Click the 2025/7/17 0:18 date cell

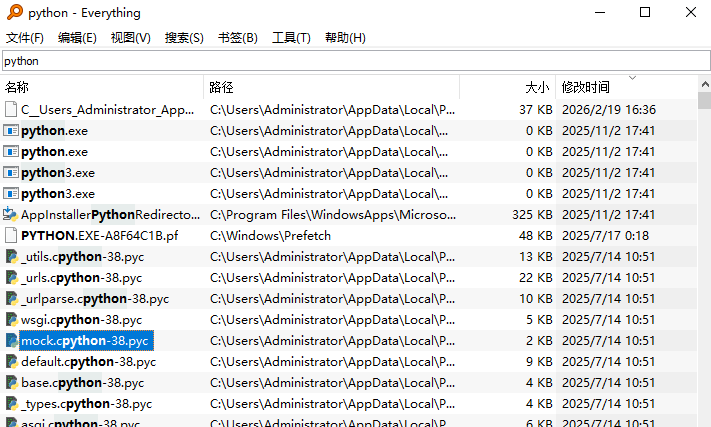click(x=605, y=236)
